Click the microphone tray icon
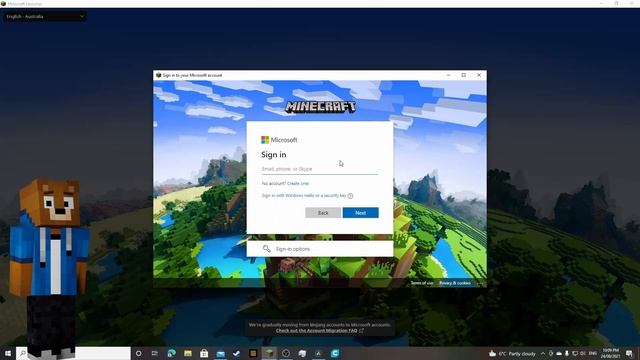This screenshot has height=360, width=640. 567,353
